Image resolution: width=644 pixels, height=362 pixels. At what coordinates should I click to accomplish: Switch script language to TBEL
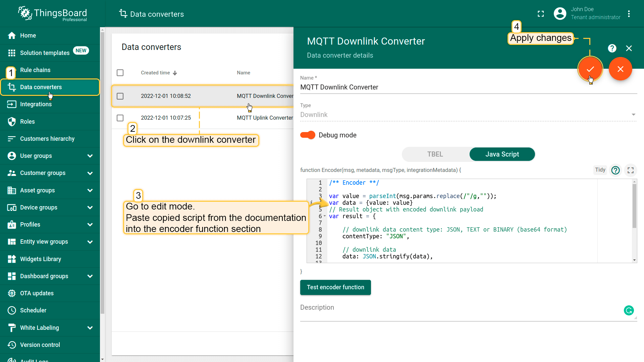pos(435,154)
